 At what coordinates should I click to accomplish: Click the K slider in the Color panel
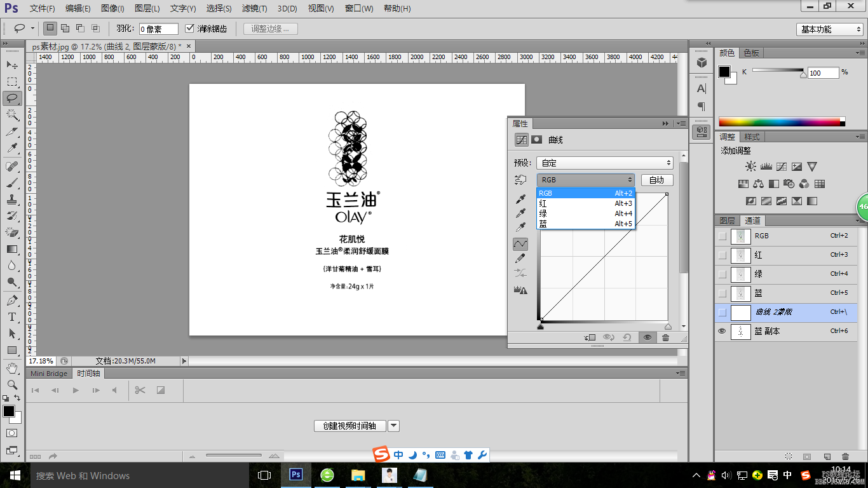[x=779, y=71]
